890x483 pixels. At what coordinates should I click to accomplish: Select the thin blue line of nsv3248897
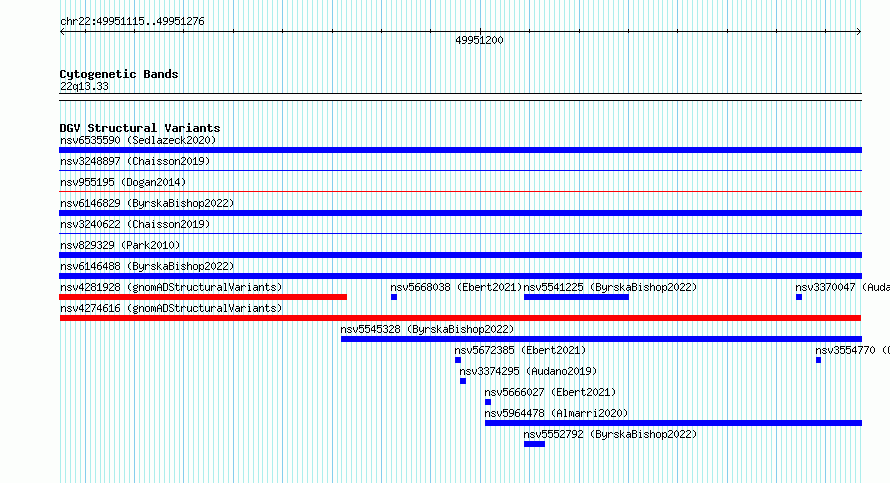460,171
